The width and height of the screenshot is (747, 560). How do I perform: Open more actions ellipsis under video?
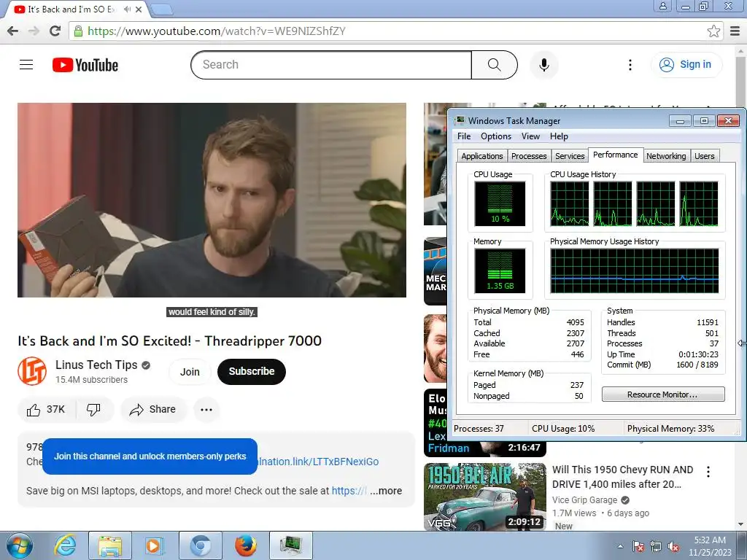[206, 410]
